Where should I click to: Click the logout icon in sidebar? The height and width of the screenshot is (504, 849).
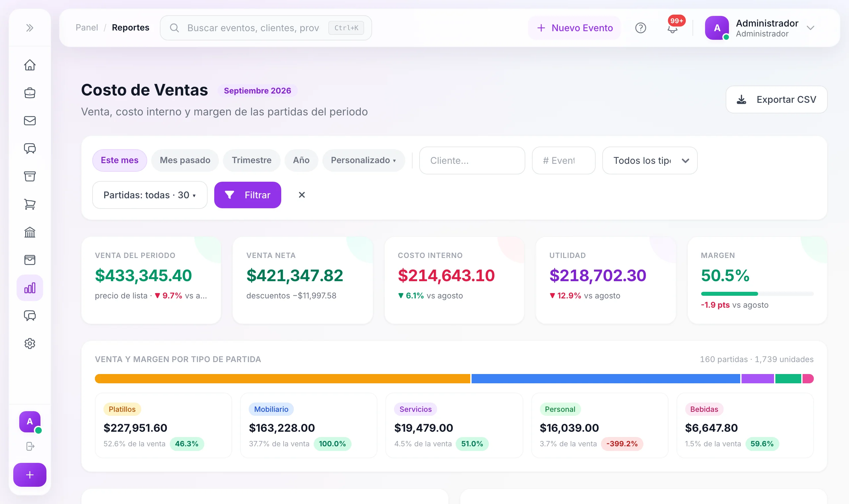click(30, 446)
